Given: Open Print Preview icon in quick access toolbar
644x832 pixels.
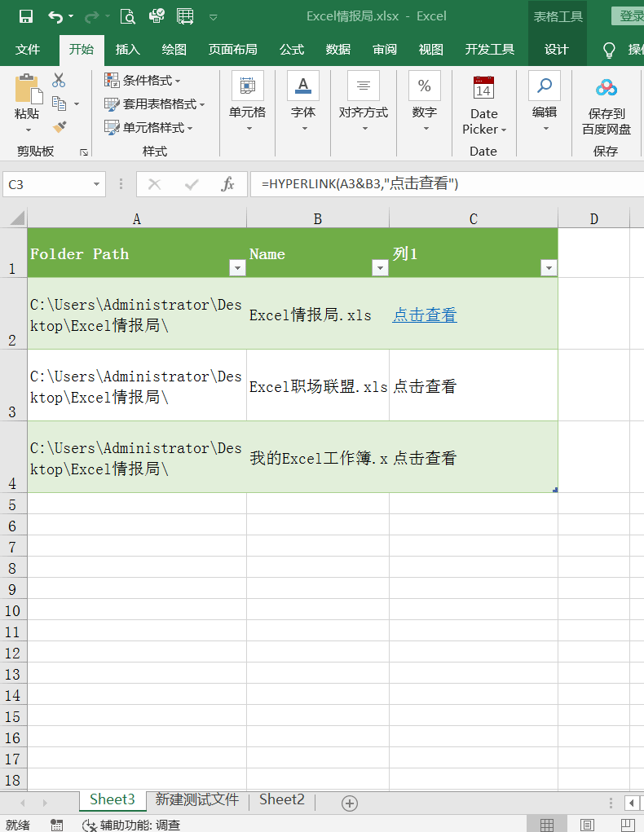Looking at the screenshot, I should click(127, 16).
